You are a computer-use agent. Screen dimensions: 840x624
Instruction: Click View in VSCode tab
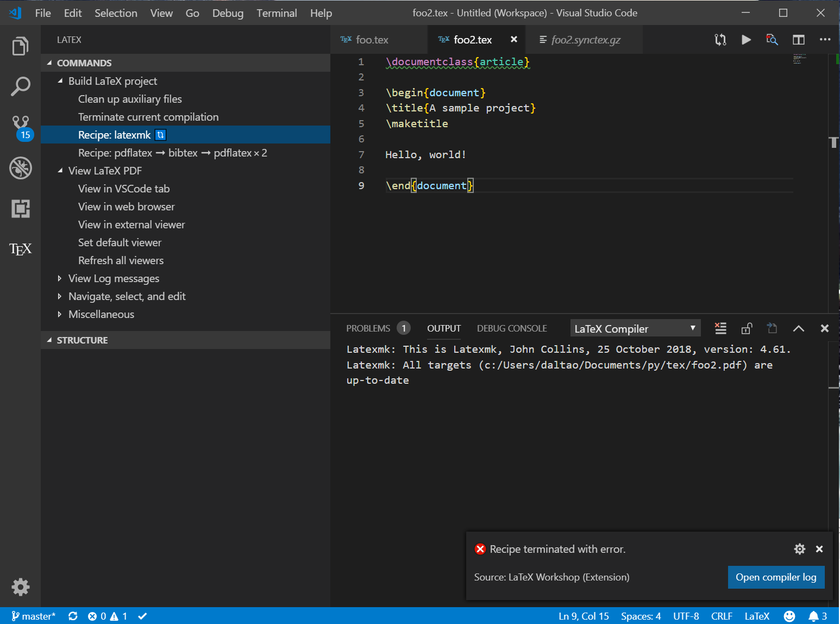pos(124,189)
